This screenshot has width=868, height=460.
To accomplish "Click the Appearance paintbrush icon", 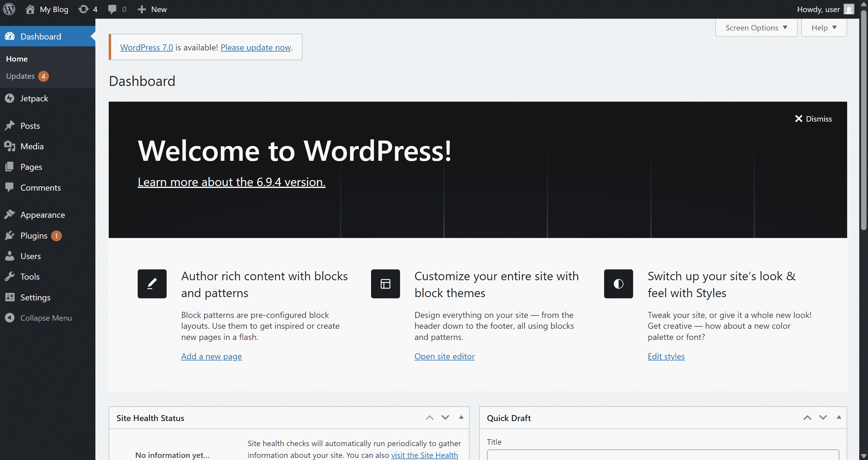I will tap(10, 214).
